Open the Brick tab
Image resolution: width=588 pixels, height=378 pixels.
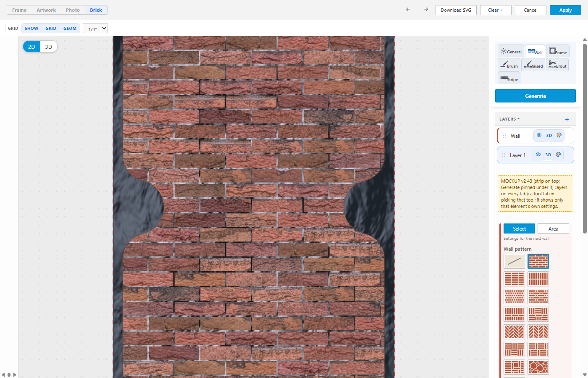(x=96, y=10)
